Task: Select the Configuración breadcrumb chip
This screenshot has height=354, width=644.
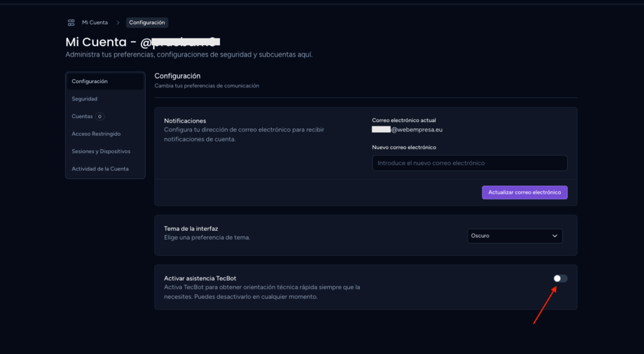Action: tap(147, 23)
